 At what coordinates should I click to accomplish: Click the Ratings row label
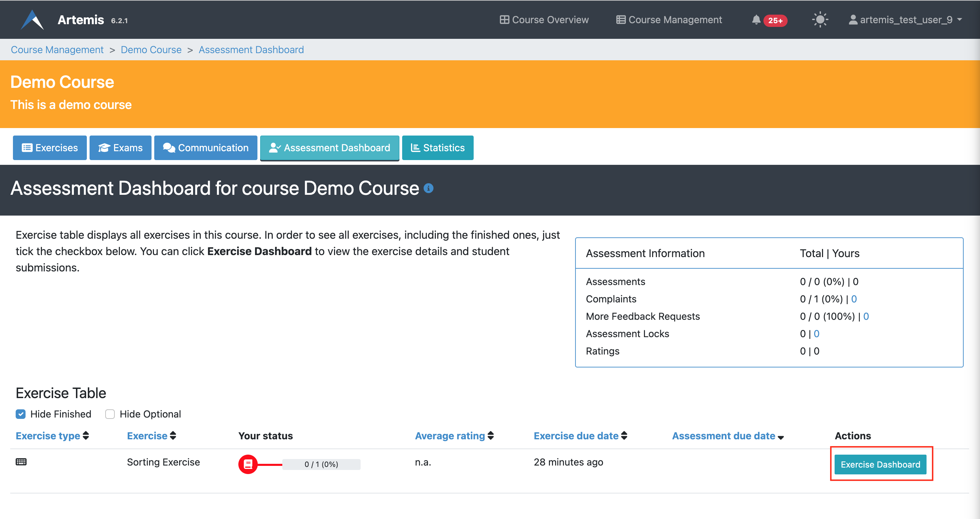(x=603, y=351)
